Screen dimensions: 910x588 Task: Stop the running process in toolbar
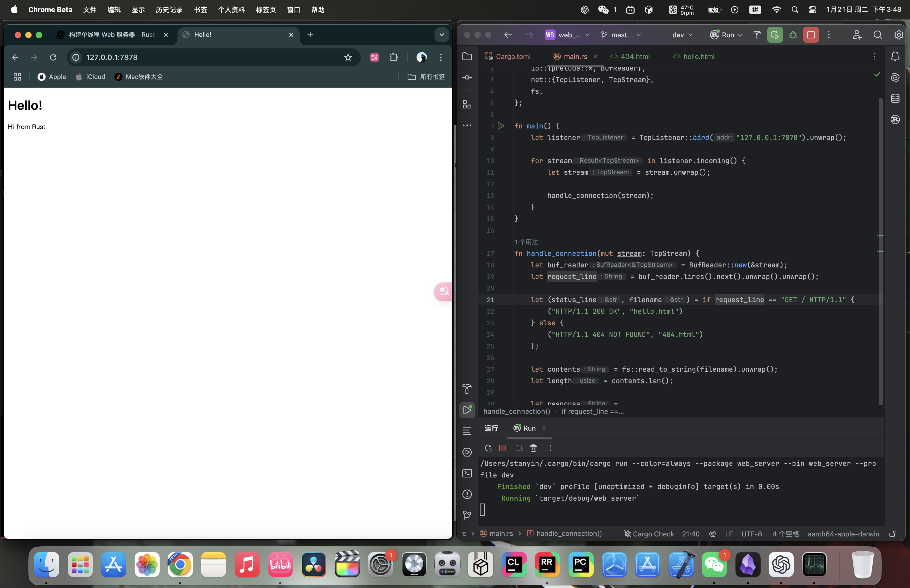coord(811,35)
